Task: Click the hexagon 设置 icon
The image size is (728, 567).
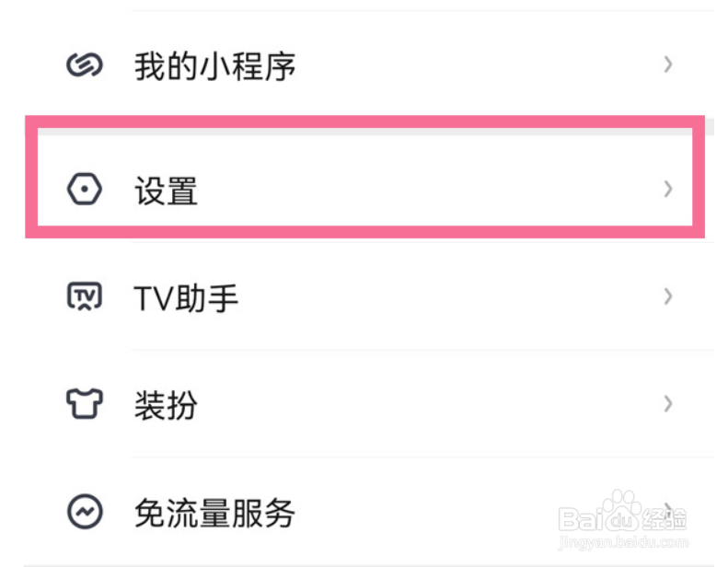Action: tap(85, 189)
